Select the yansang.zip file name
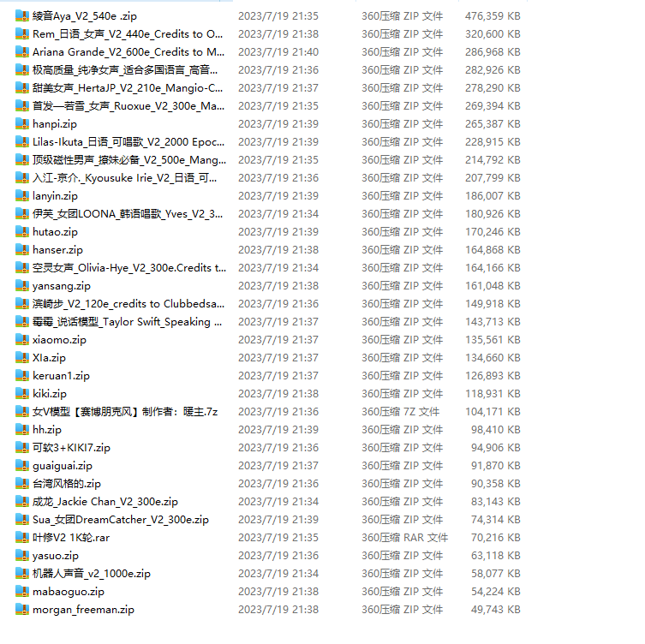Viewport: 645px width, 644px height. click(62, 286)
